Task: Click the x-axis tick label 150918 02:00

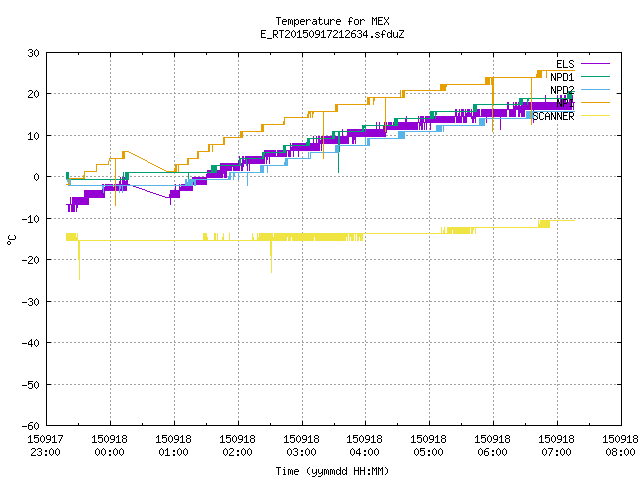Action: click(x=238, y=446)
